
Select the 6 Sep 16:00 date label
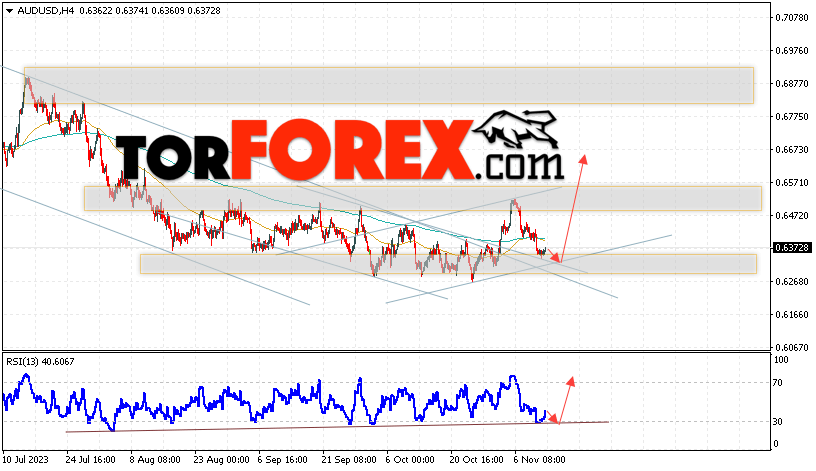283,460
